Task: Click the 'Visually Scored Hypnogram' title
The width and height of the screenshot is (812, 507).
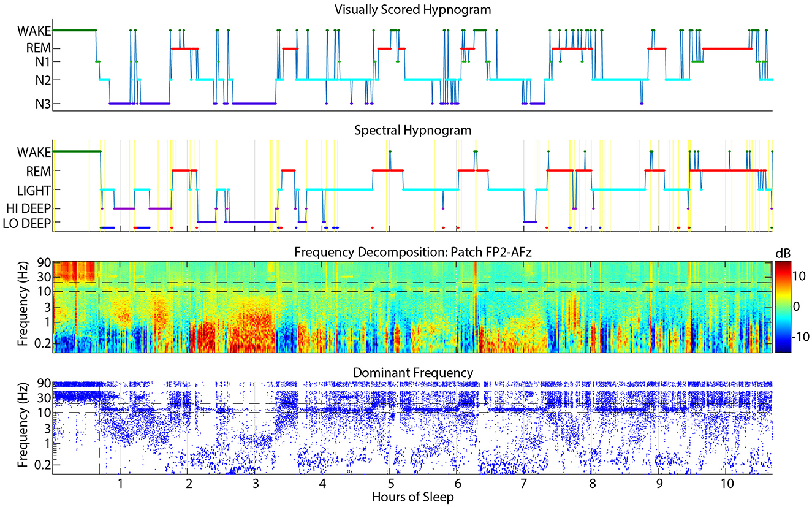Action: (x=412, y=9)
